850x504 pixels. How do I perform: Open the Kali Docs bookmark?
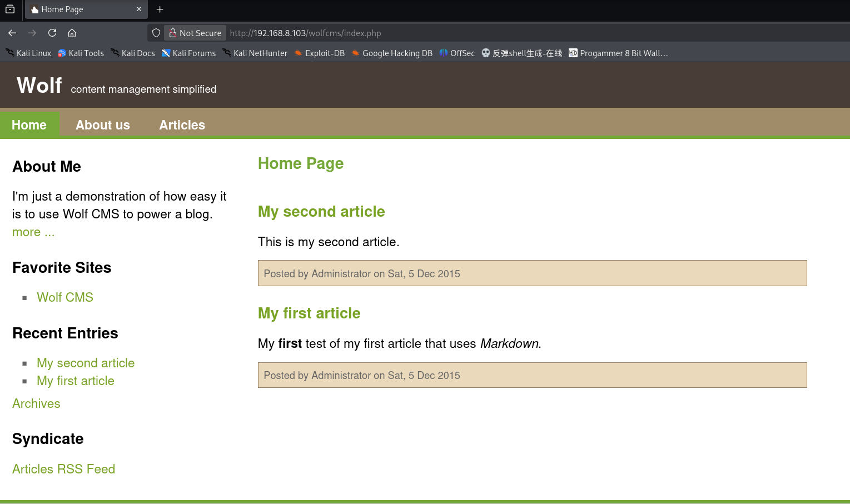click(133, 53)
